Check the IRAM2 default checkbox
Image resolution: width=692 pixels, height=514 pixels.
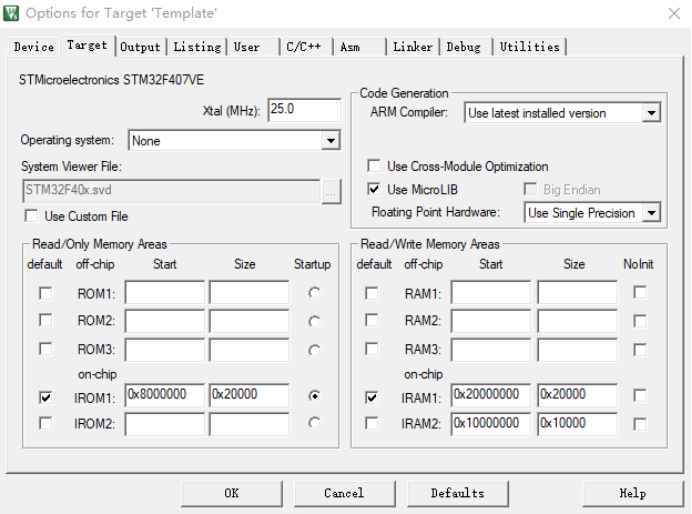[372, 424]
